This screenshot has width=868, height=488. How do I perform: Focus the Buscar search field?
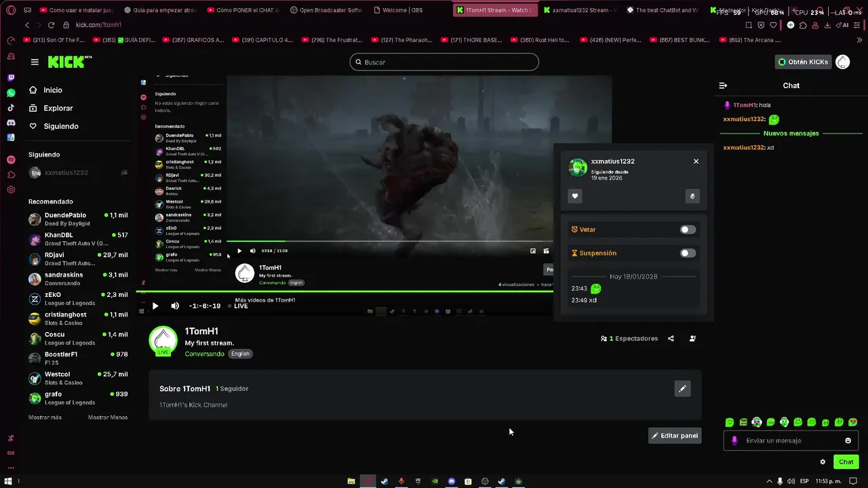[444, 62]
